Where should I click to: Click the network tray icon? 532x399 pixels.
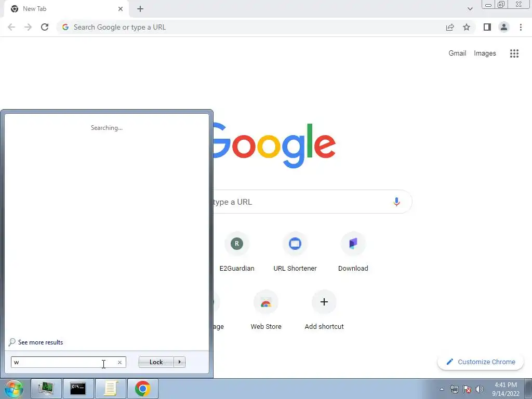click(x=454, y=389)
